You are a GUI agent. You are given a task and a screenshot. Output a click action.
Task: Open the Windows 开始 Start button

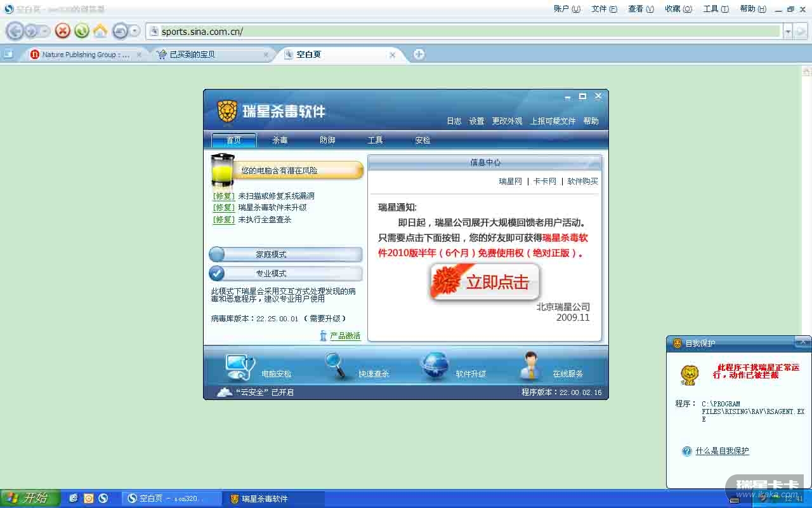click(x=30, y=498)
